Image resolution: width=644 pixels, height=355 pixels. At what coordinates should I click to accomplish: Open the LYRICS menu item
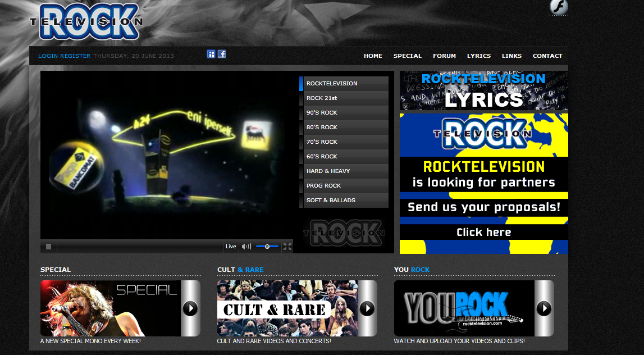coord(479,56)
